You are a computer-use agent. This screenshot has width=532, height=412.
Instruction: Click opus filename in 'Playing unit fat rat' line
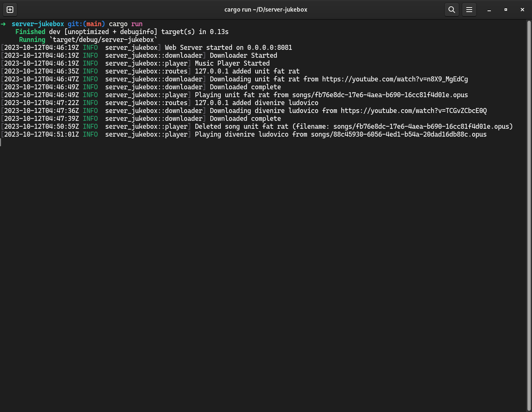coord(380,95)
